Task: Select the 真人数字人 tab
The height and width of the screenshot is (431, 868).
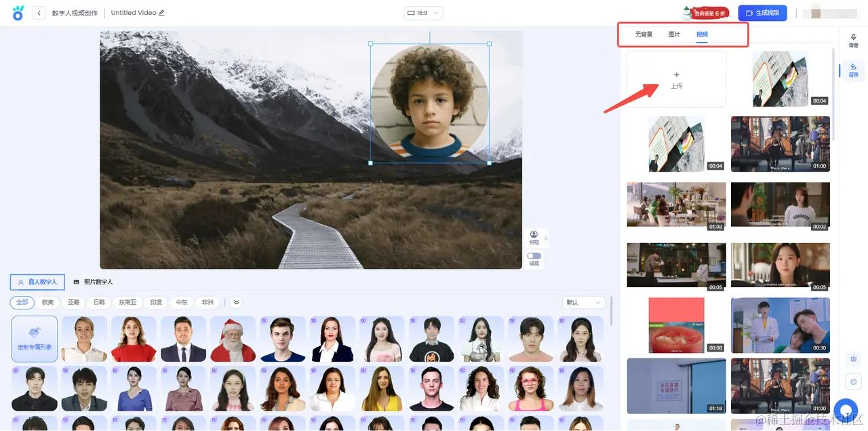Action: tap(38, 282)
